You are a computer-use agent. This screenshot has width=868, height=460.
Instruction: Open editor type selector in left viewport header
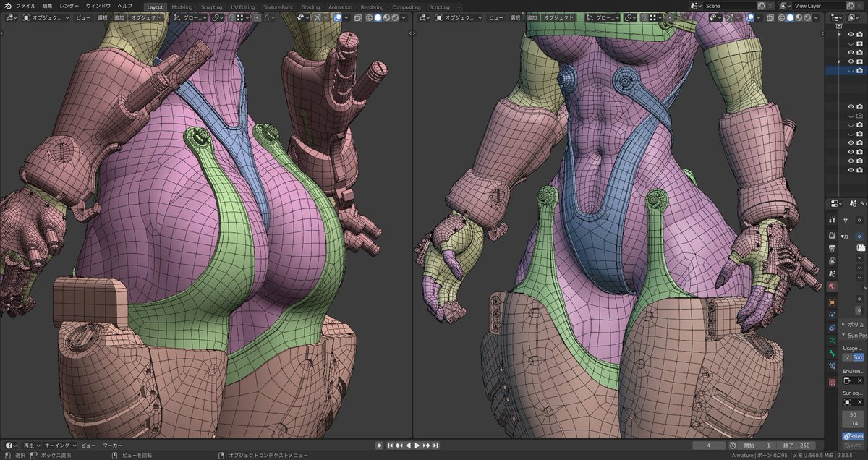(11, 17)
